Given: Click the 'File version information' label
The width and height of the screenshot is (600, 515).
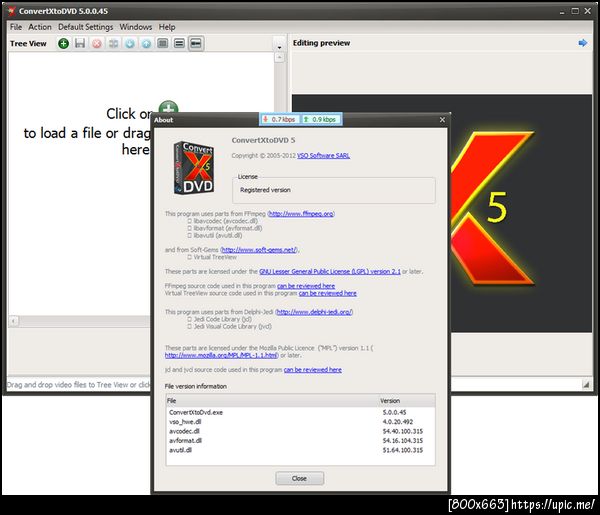Looking at the screenshot, I should (196, 386).
